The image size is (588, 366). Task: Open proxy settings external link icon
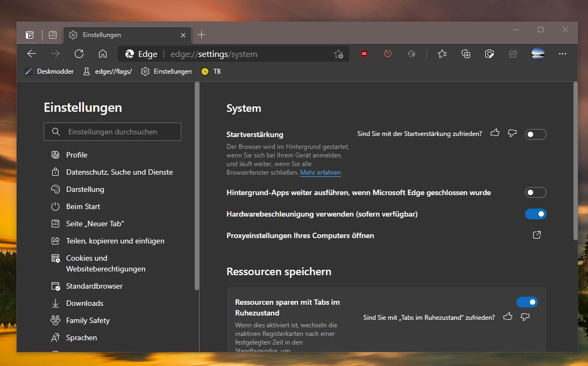[536, 235]
